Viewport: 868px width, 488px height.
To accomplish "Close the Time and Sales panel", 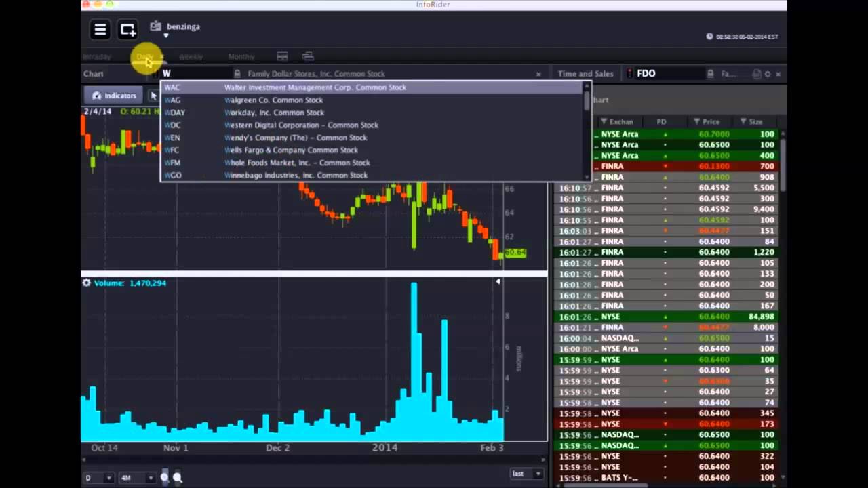I will (778, 74).
